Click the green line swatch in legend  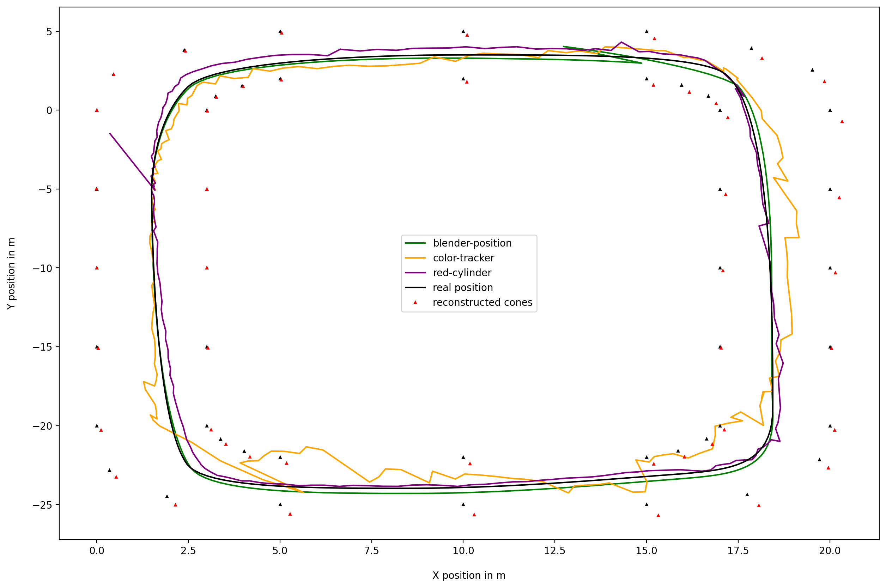click(415, 243)
